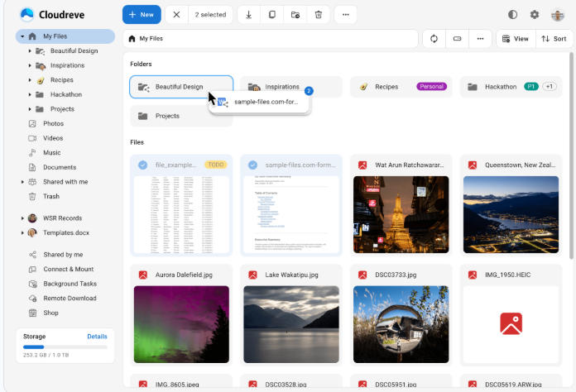Expand Shared with me in sidebar
The image size is (576, 392).
coord(22,182)
